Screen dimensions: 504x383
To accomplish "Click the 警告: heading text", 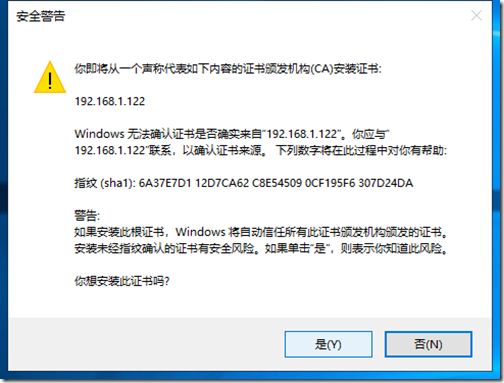I will click(87, 216).
